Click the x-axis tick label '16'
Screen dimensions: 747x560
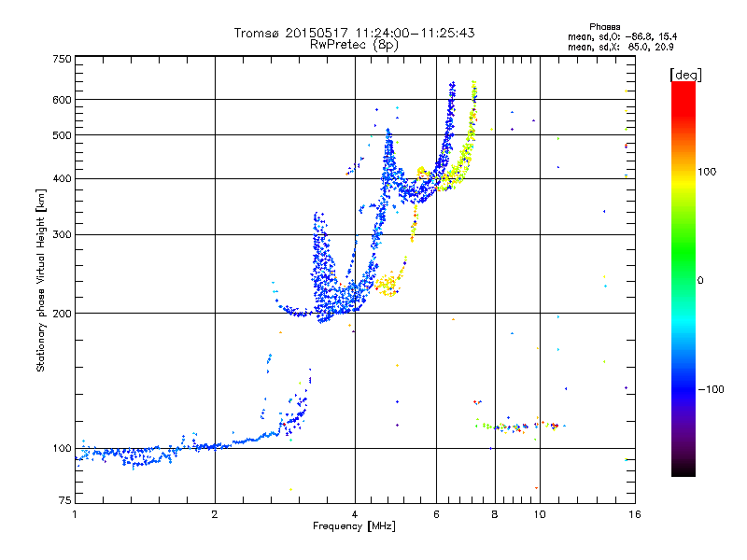pyautogui.click(x=635, y=514)
